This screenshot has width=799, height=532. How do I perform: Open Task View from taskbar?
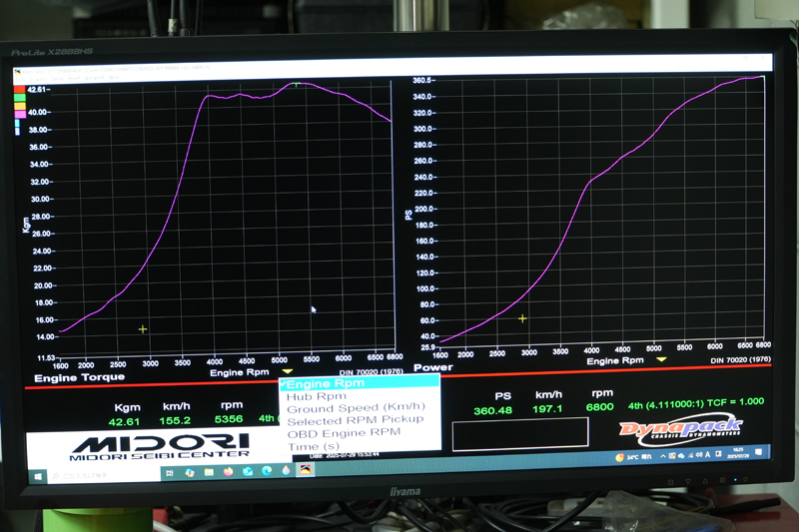[x=170, y=473]
